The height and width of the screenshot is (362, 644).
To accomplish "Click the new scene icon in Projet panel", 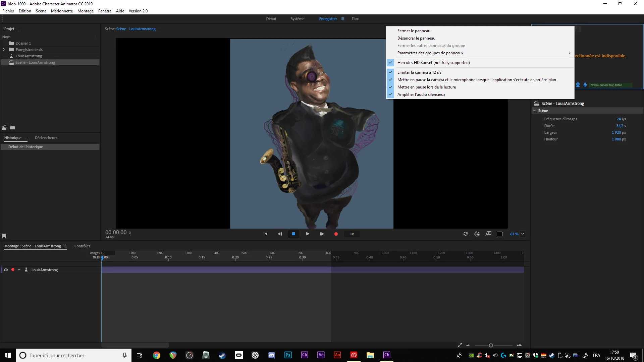I will click(x=4, y=128).
